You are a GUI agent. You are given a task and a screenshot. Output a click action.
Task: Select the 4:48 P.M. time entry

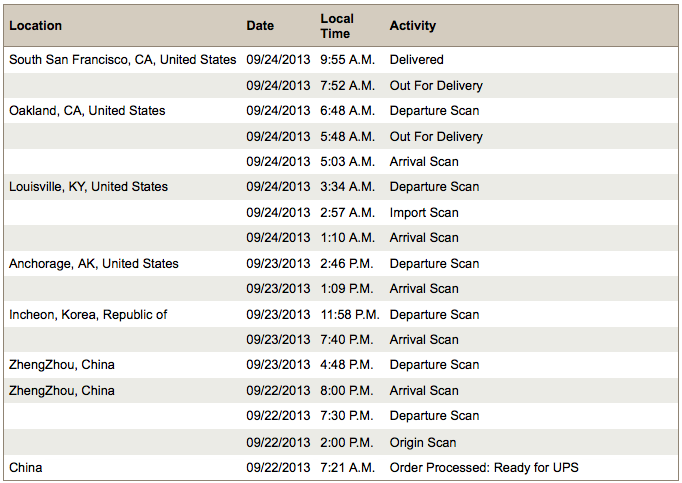[348, 365]
